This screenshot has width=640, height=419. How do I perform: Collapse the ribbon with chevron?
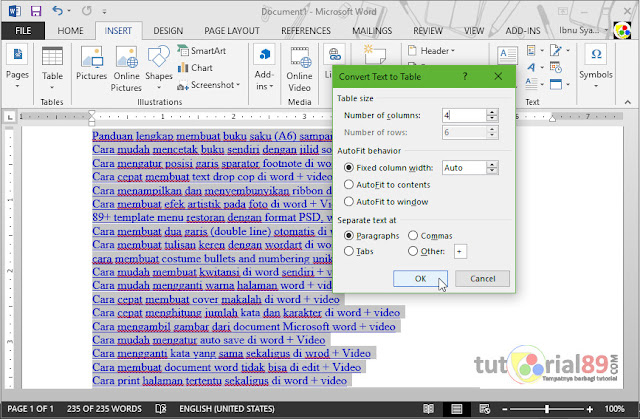pyautogui.click(x=628, y=102)
